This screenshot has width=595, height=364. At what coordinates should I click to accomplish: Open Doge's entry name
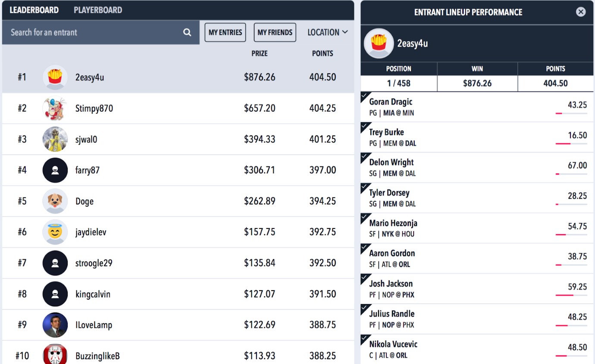(85, 201)
